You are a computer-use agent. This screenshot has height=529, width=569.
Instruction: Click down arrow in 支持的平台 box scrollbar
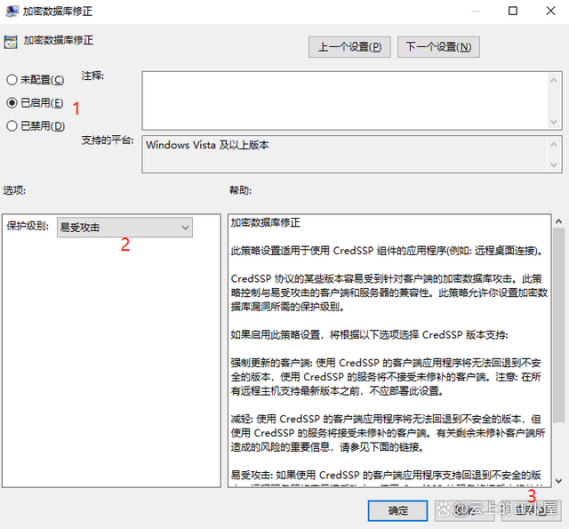click(x=554, y=165)
